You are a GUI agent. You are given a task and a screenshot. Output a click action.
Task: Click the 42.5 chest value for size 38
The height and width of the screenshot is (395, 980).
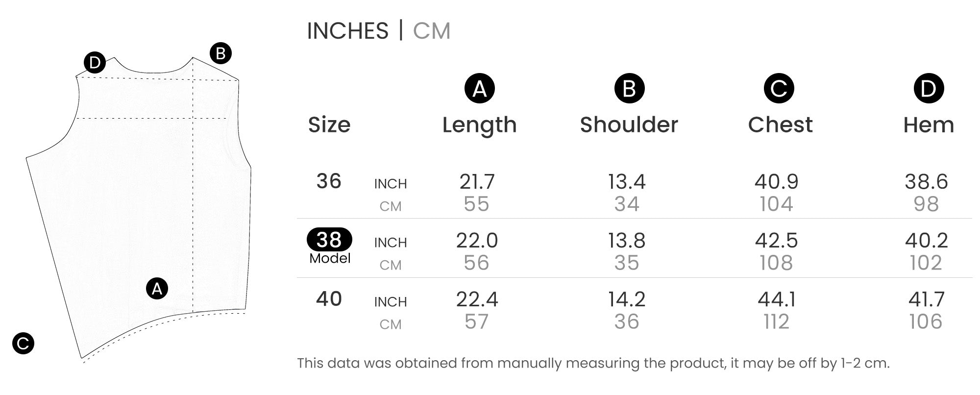click(776, 241)
